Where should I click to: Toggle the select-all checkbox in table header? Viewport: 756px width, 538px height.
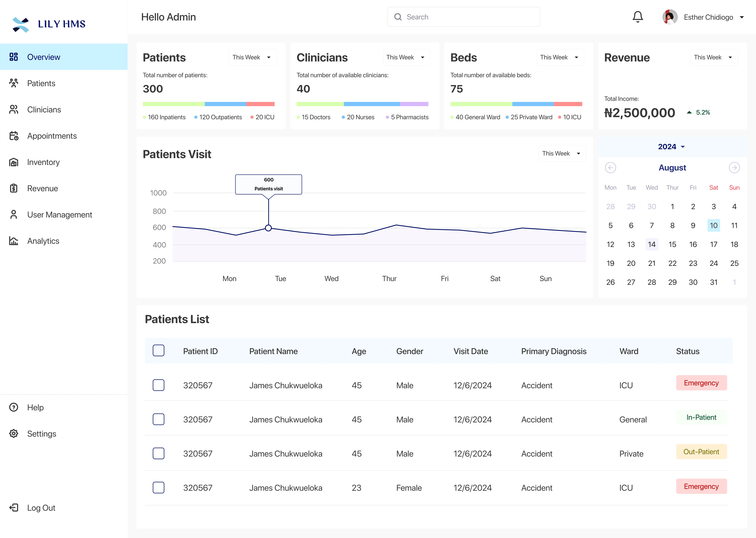(x=159, y=350)
